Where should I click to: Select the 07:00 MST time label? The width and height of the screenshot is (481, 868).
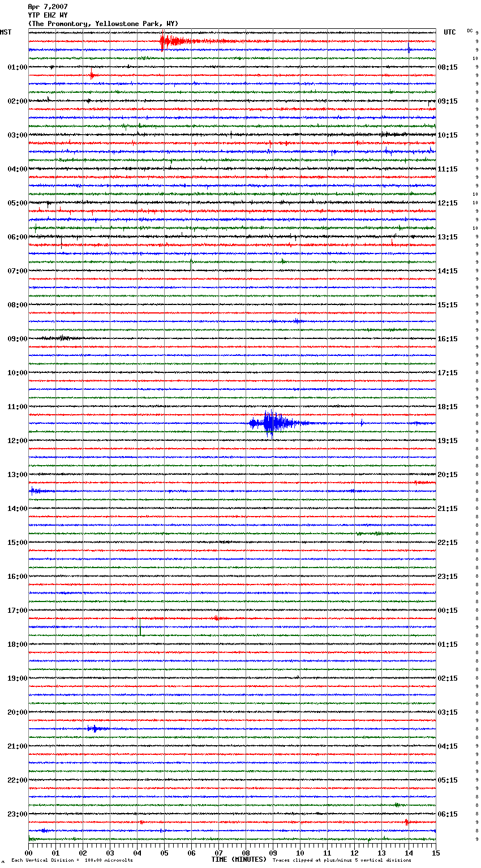18,271
